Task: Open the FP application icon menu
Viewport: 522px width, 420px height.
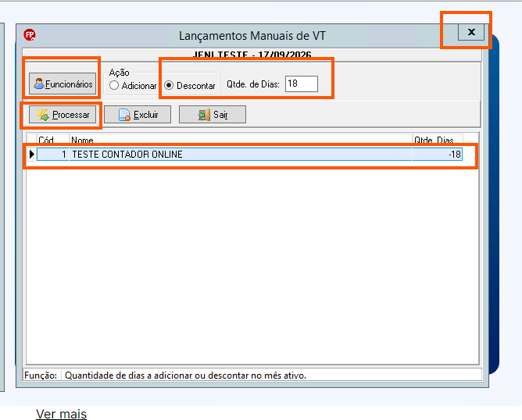Action: coord(30,35)
